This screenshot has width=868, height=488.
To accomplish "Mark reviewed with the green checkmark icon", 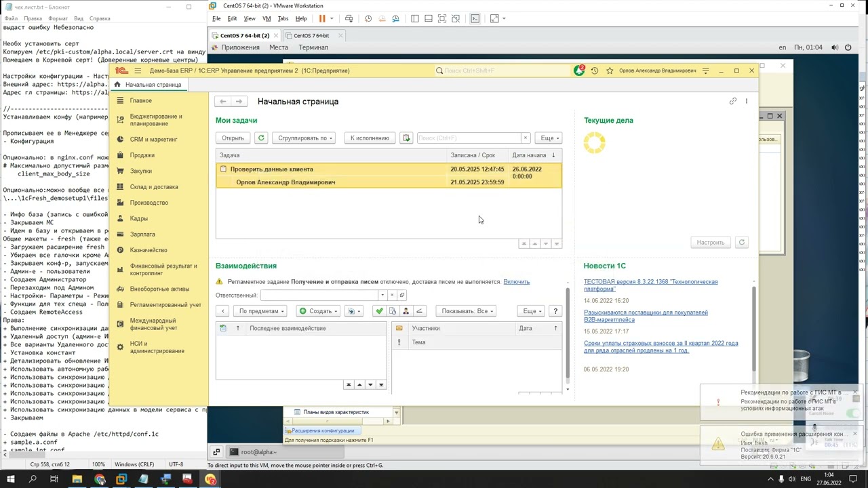I will tap(379, 311).
